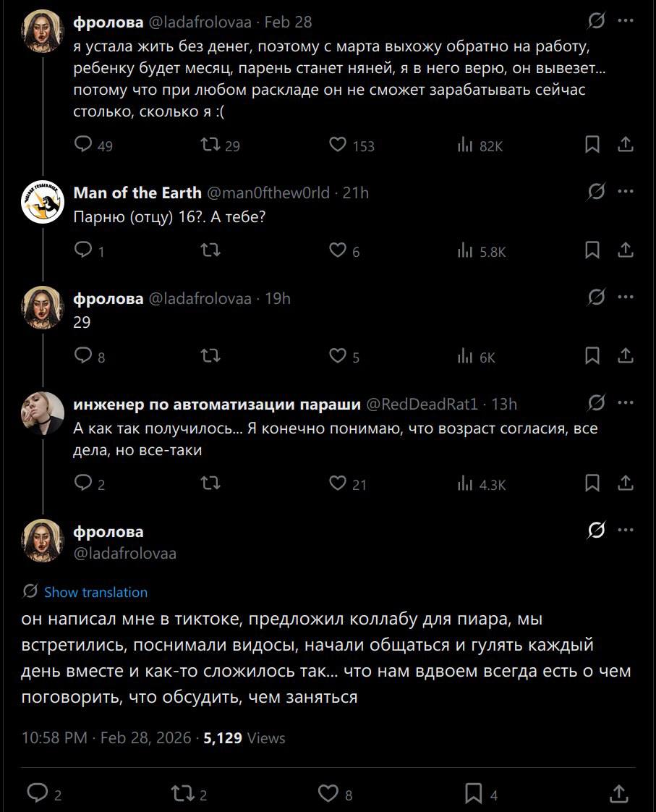
Task: Click Show translation link
Action: click(95, 592)
